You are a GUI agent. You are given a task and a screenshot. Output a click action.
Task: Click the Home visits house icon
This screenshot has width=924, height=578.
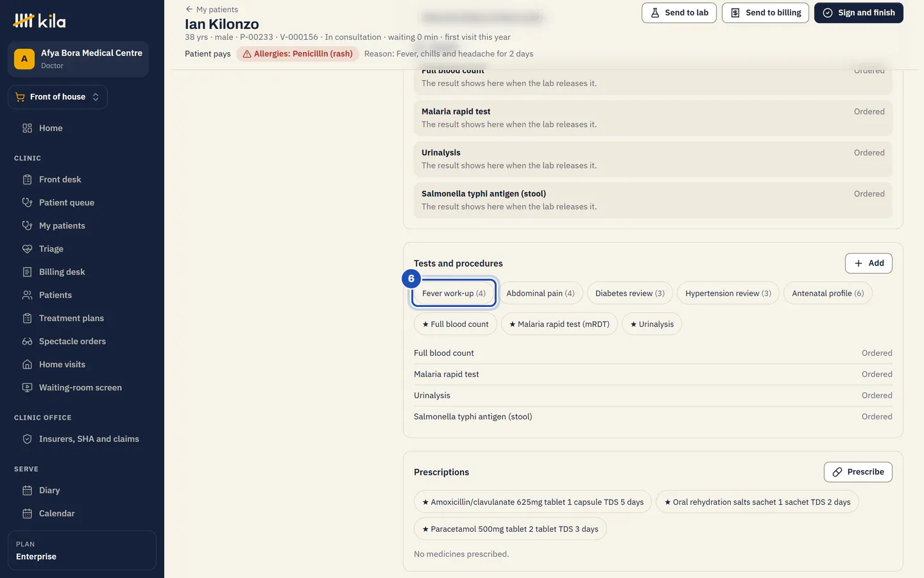pos(27,364)
